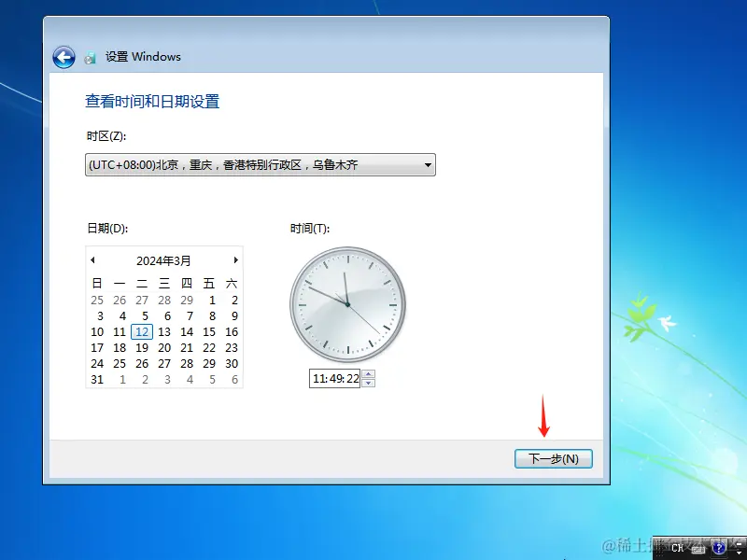Select March 31 in the calendar
Screen dimensions: 747x560
(97, 380)
